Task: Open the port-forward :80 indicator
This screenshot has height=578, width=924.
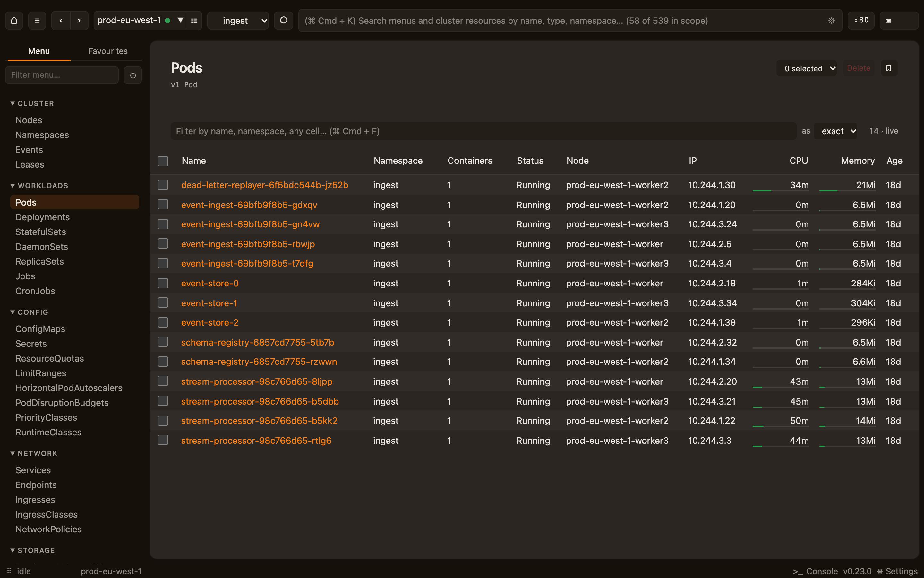Action: tap(861, 21)
